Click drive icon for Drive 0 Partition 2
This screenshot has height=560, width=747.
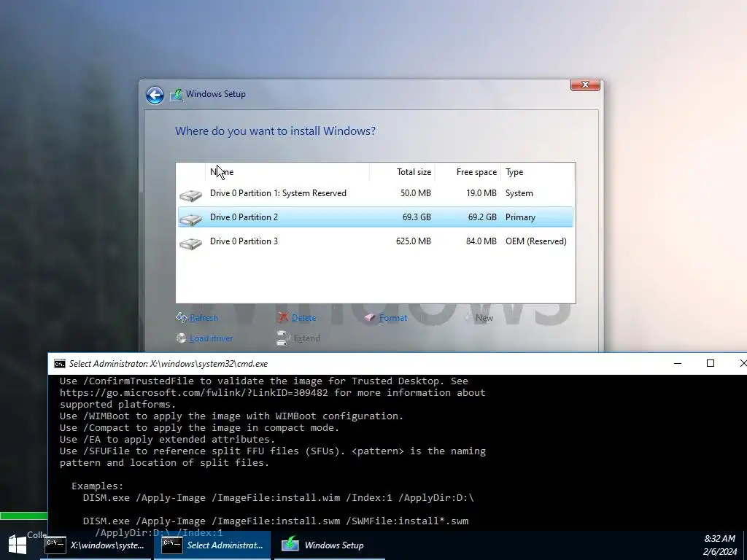click(190, 218)
